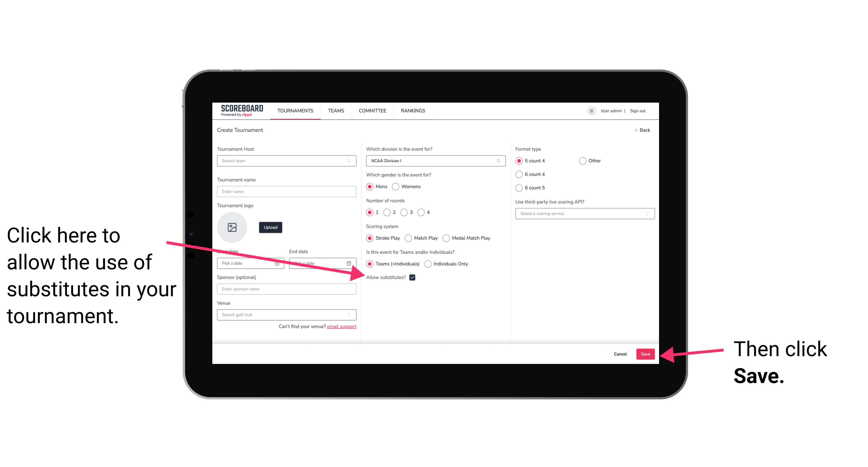The width and height of the screenshot is (868, 467).
Task: Click the search team dropdown icon
Action: 351,161
